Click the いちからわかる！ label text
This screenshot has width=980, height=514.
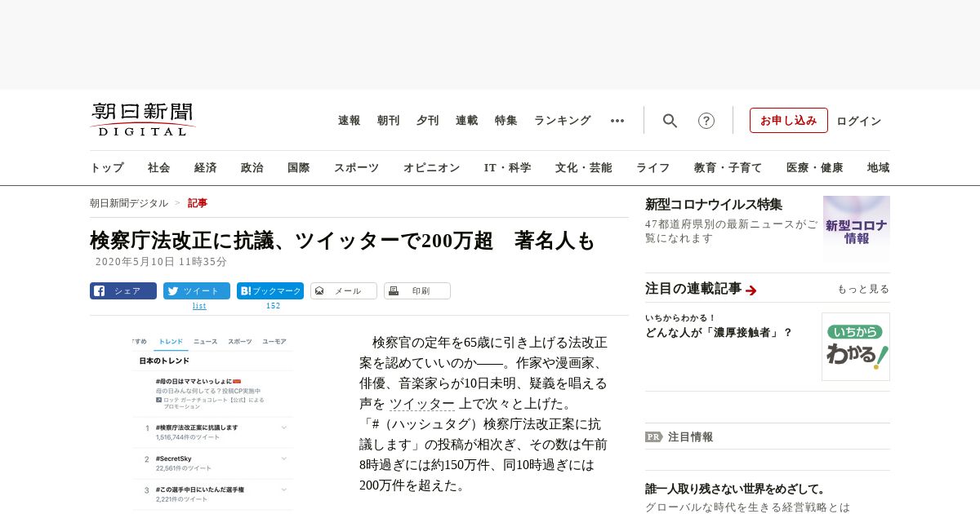[x=680, y=317]
